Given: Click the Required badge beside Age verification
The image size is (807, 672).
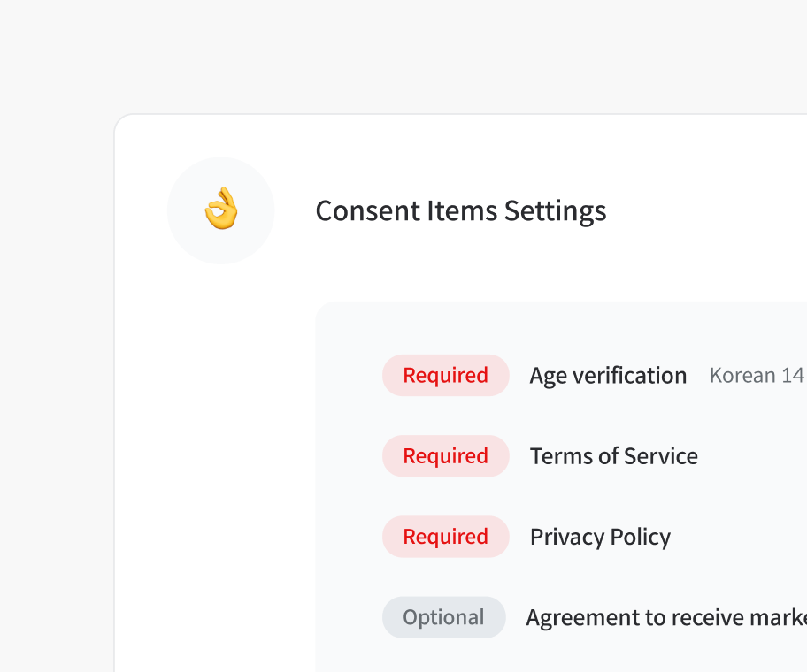Looking at the screenshot, I should [x=445, y=376].
